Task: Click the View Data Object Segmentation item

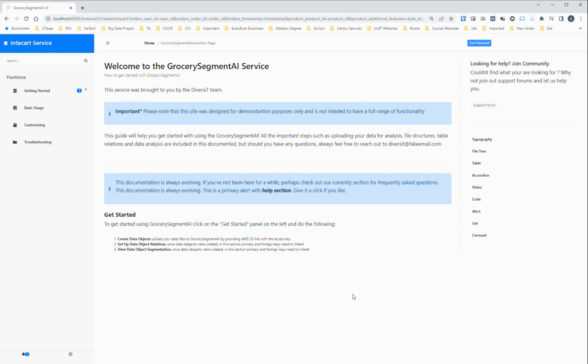Action: click(213, 250)
